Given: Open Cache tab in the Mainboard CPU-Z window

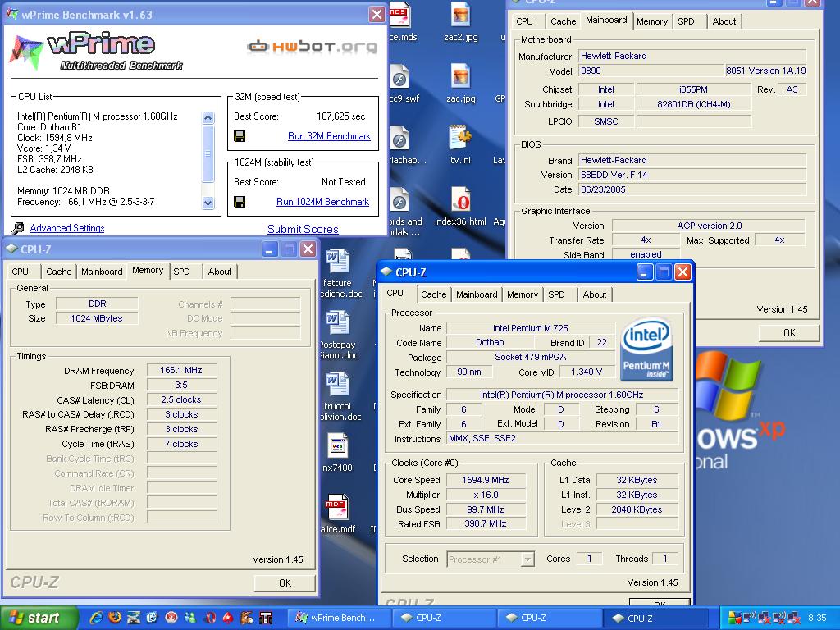Looking at the screenshot, I should pyautogui.click(x=563, y=21).
